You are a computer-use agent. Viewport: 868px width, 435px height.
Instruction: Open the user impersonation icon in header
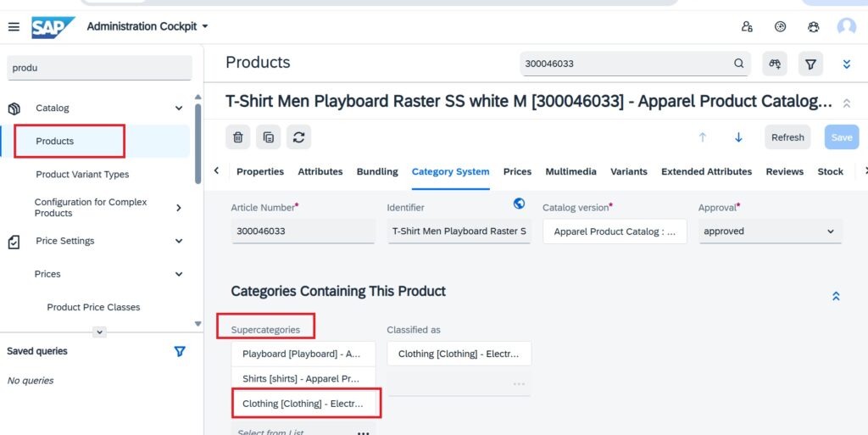747,26
